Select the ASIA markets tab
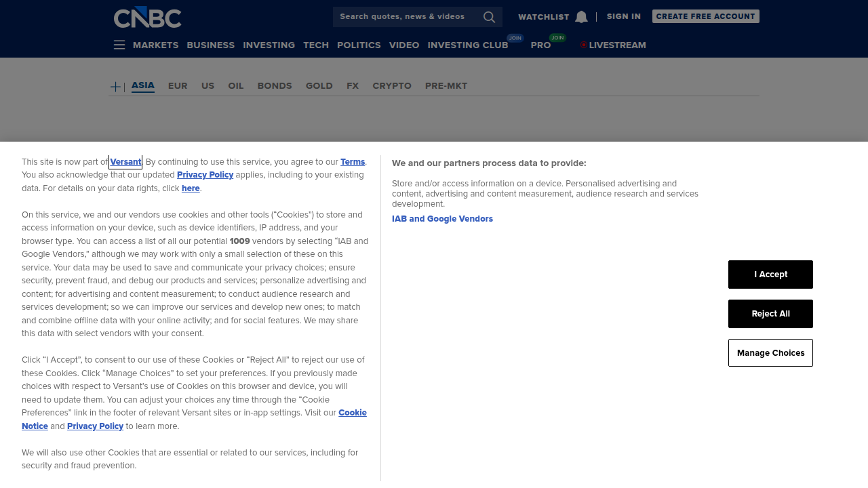This screenshot has width=868, height=488. pos(143,85)
